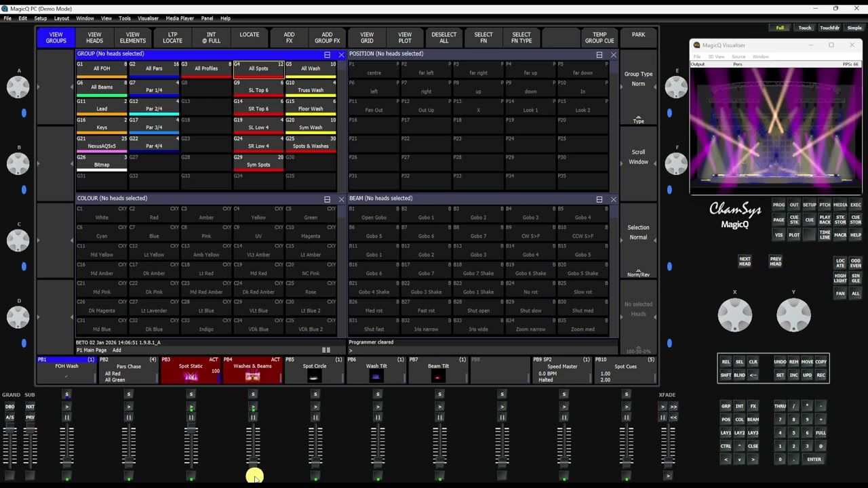Maximize the POSITION window pane
This screenshot has width=868, height=488.
(x=599, y=55)
